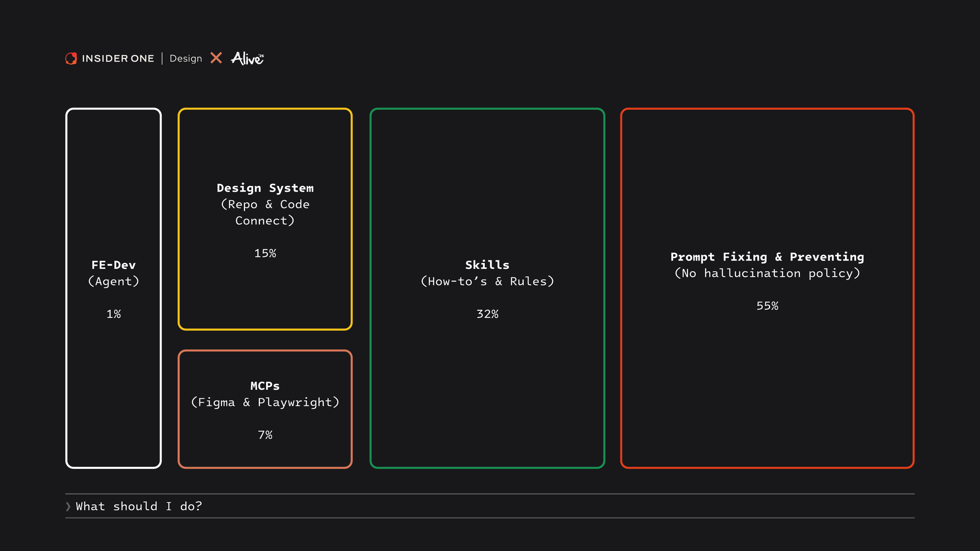Click the 15% value

(x=265, y=253)
